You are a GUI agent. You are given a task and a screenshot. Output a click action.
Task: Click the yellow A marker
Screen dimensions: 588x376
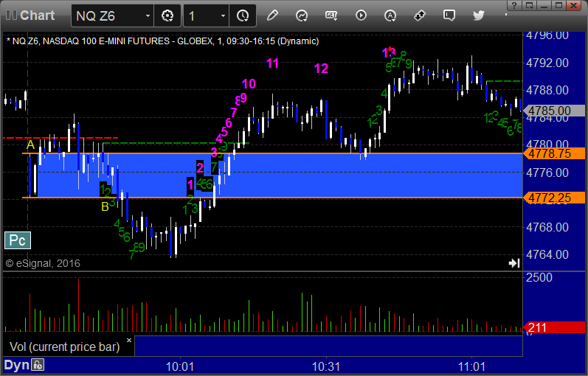coord(30,145)
